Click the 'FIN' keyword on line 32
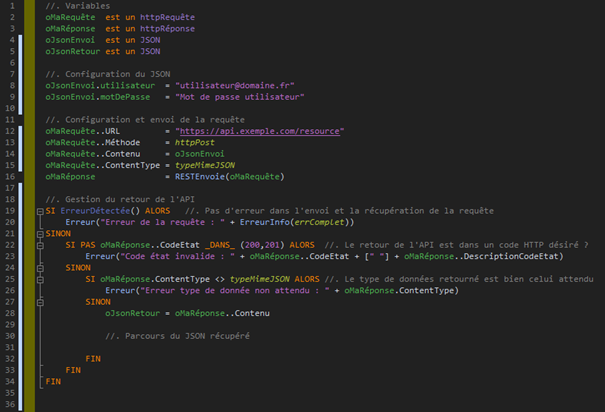The height and width of the screenshot is (412, 605). click(93, 359)
